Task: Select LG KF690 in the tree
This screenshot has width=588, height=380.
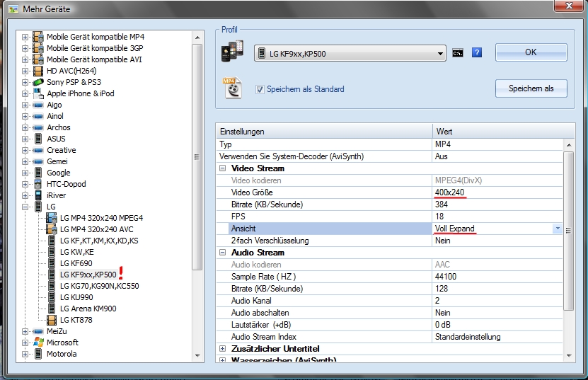Action: [x=76, y=263]
